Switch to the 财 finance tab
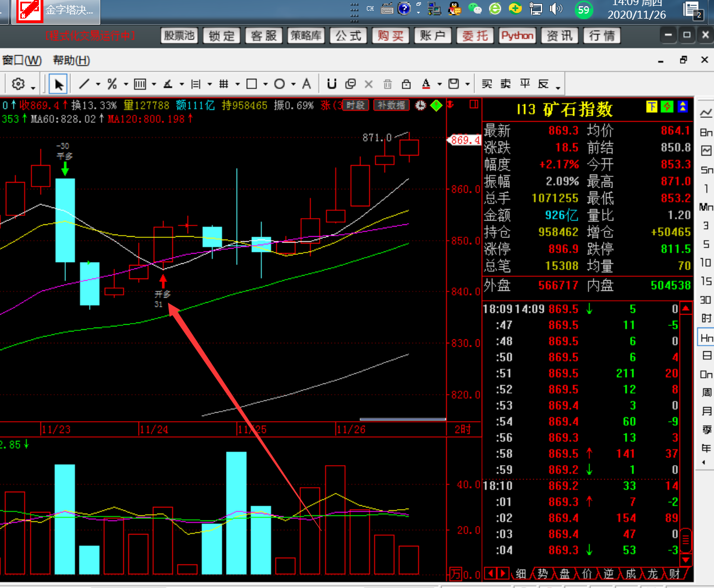The width and height of the screenshot is (714, 588). click(675, 573)
